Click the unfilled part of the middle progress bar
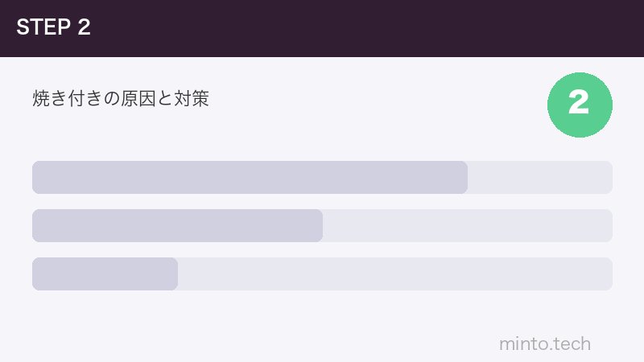The width and height of the screenshot is (644, 362). [467, 225]
